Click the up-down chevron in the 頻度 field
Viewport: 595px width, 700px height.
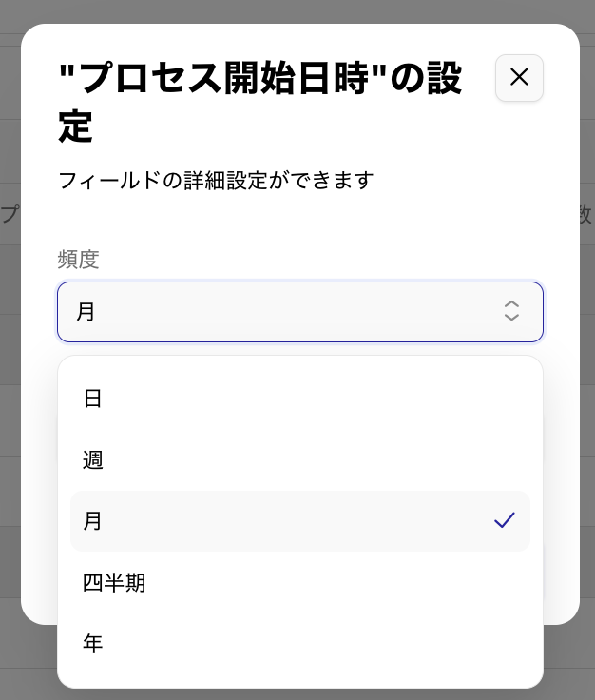(x=511, y=311)
